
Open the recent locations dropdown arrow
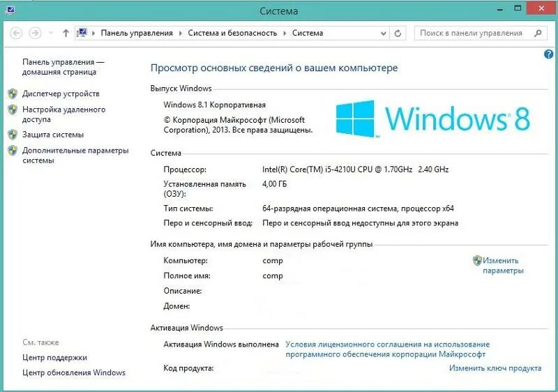coord(51,33)
